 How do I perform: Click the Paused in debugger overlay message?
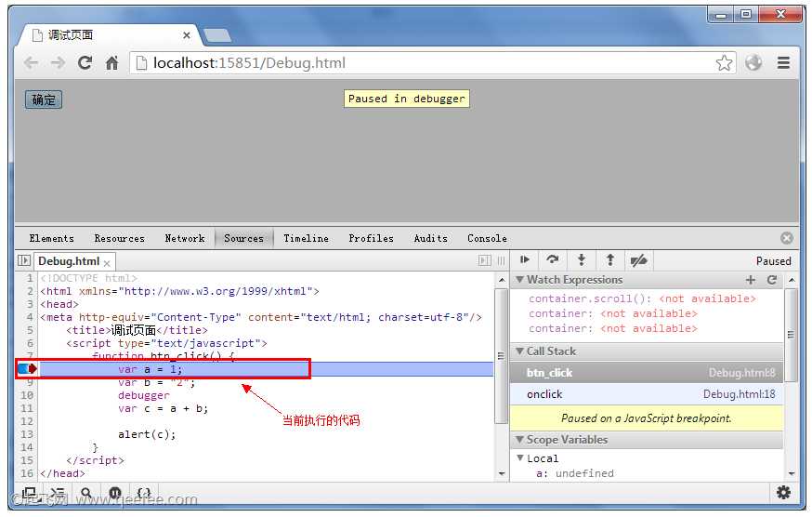point(407,99)
